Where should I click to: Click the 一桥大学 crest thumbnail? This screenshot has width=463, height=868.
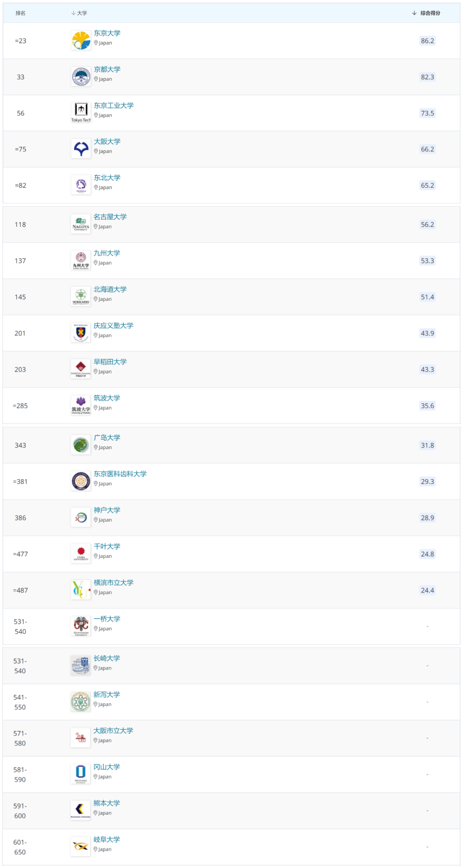[81, 626]
